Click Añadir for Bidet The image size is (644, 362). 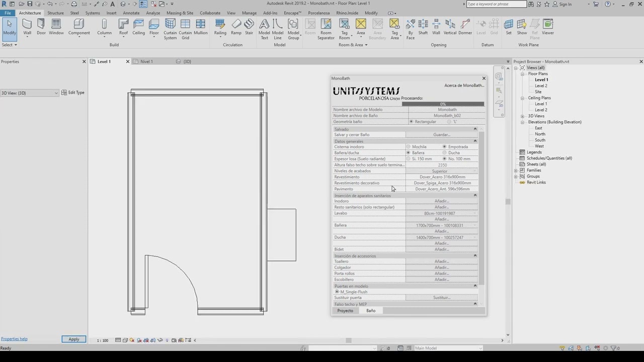click(x=442, y=249)
